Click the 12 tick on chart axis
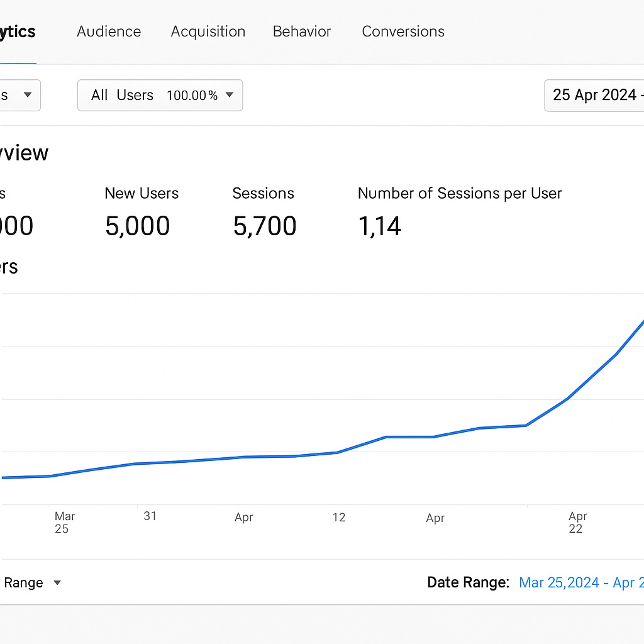Image resolution: width=644 pixels, height=644 pixels. click(x=339, y=517)
